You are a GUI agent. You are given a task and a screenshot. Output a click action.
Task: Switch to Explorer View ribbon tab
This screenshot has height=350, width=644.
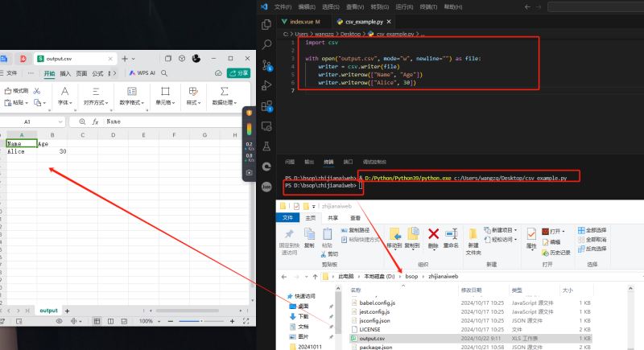pos(355,218)
